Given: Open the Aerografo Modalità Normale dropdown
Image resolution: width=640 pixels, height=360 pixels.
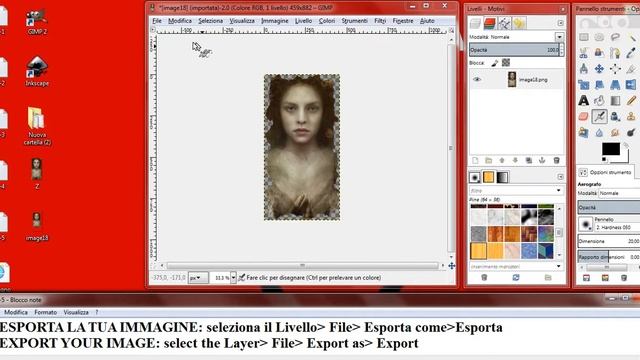Looking at the screenshot, I should pos(619,193).
